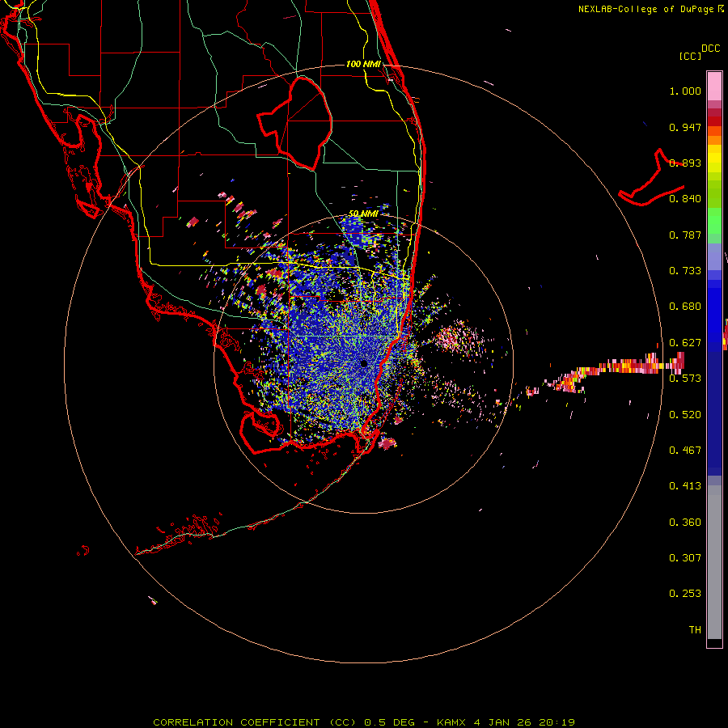Click the 100 NMI range ring label
The image size is (728, 728).
point(363,64)
